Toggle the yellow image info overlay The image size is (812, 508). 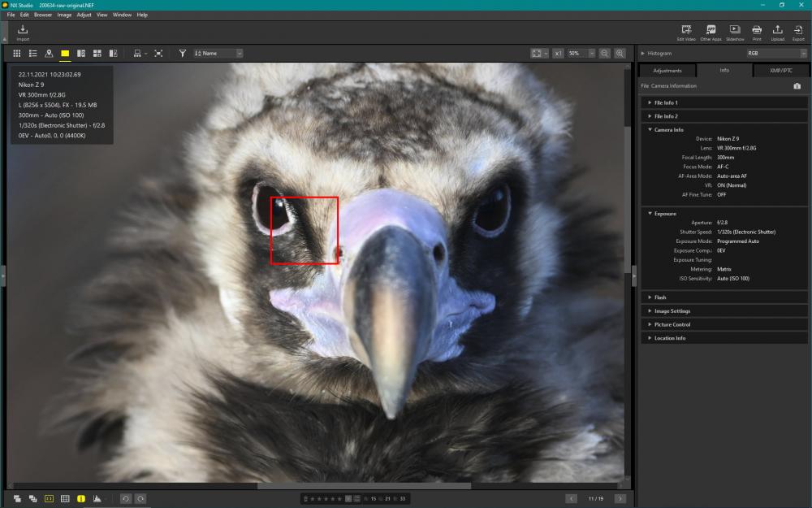(80, 499)
